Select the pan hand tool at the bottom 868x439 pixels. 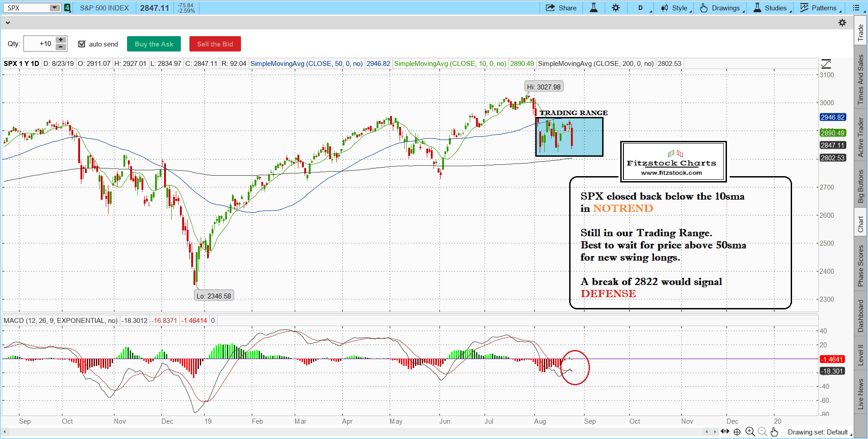[x=774, y=432]
